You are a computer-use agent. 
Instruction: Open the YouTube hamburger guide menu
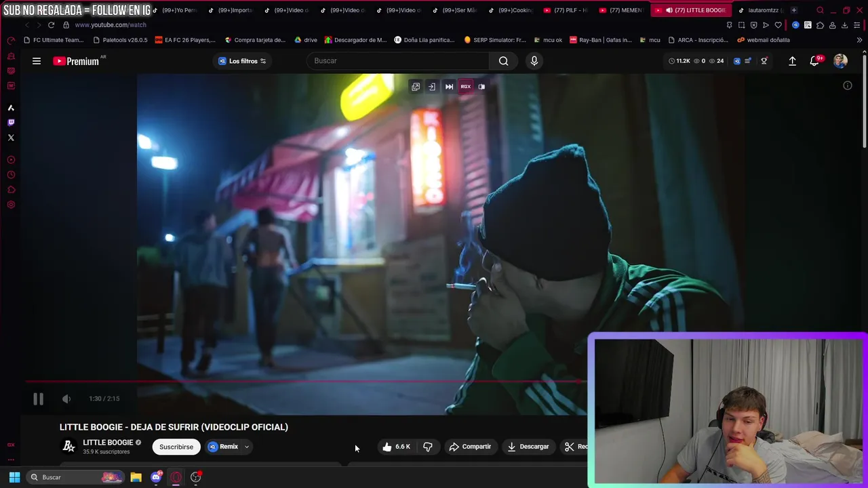point(37,61)
